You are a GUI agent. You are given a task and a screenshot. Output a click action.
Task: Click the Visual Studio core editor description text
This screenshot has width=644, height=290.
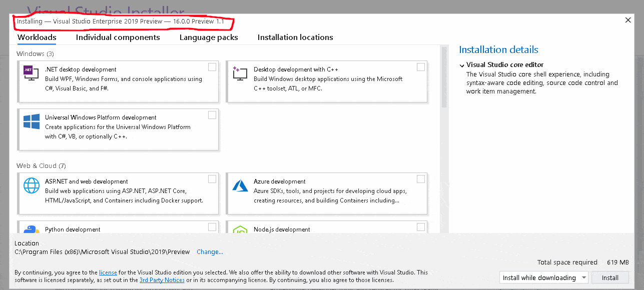pyautogui.click(x=542, y=83)
